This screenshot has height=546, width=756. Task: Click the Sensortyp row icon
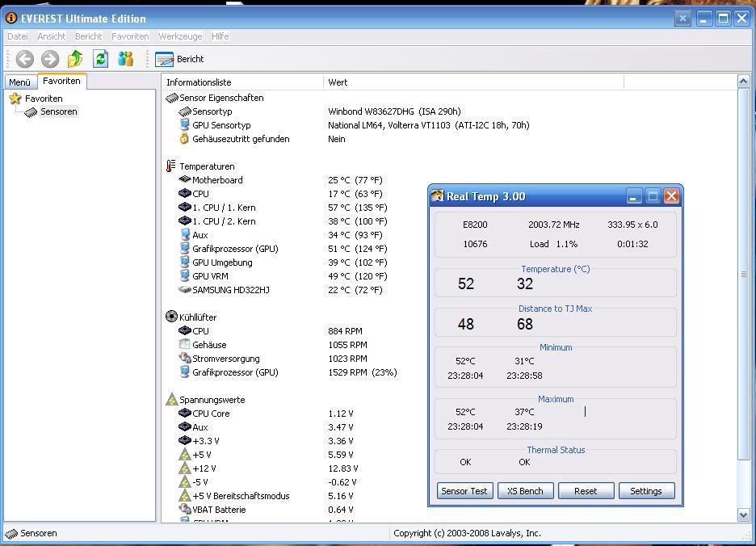click(185, 111)
